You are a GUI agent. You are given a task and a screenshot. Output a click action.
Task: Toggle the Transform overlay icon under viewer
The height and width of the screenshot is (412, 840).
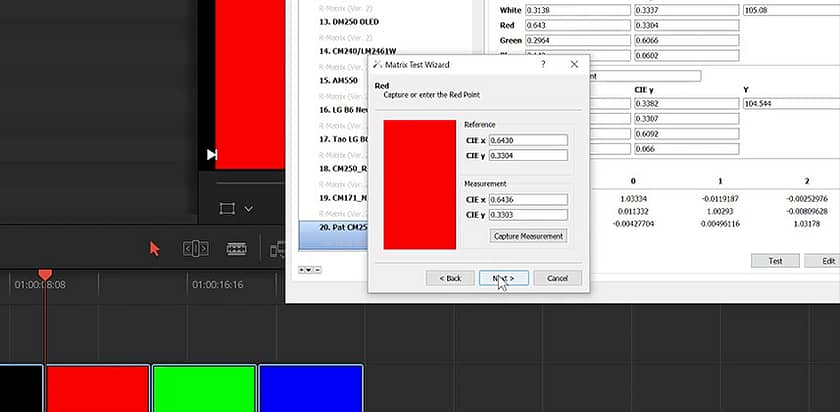tap(227, 208)
